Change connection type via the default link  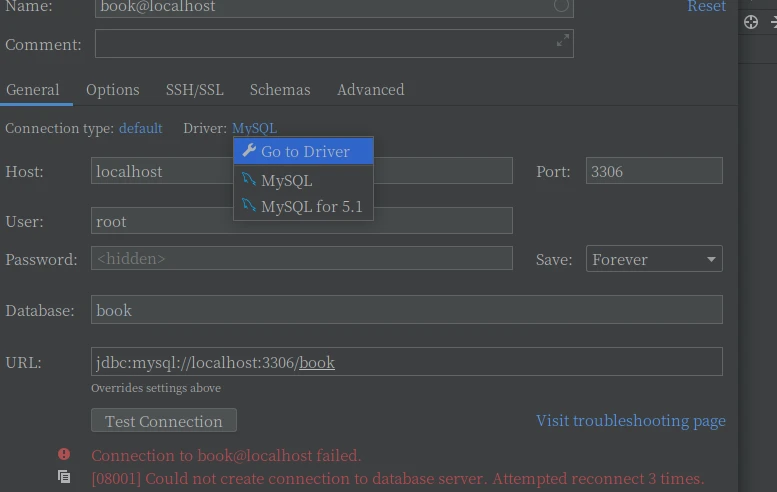coord(140,128)
